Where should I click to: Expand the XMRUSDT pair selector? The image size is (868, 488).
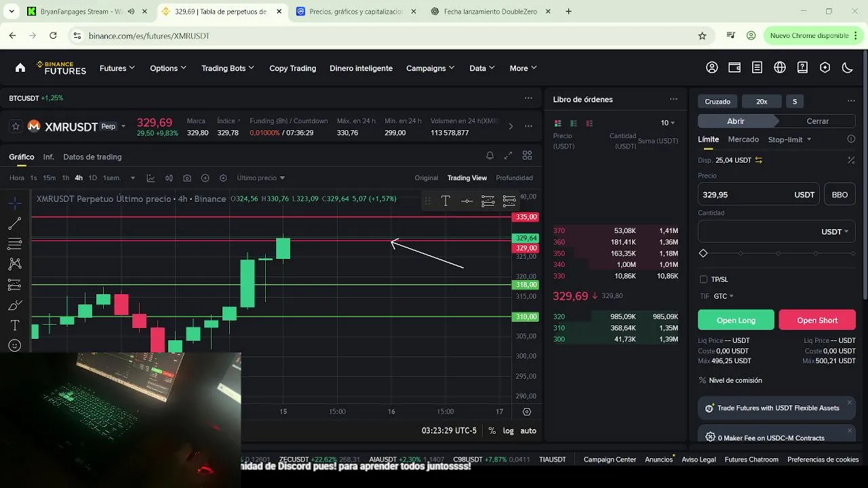[123, 126]
